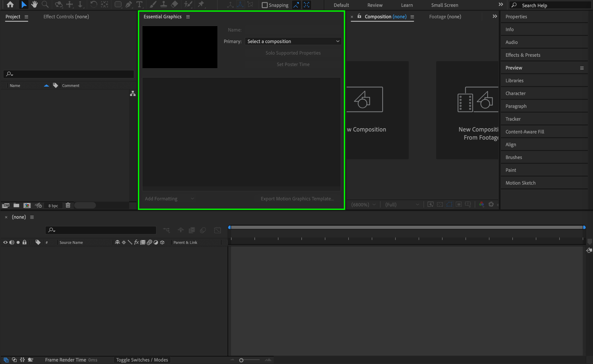593x364 pixels.
Task: Select the Hand tool
Action: (x=34, y=5)
